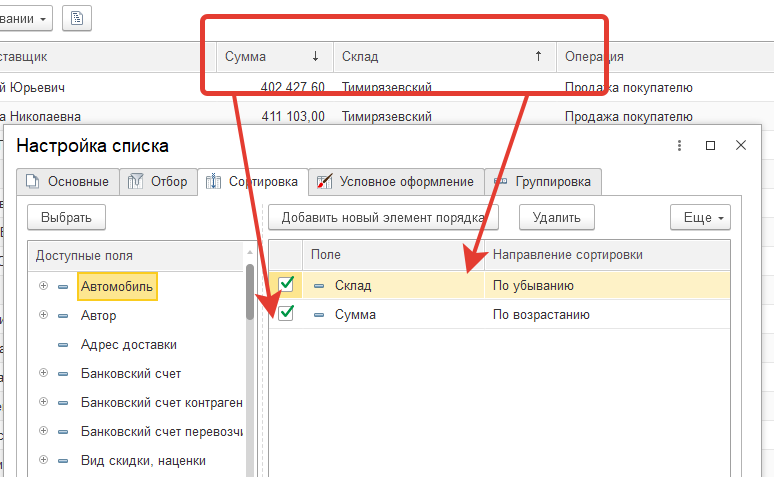Open the Группировка tab

543,182
